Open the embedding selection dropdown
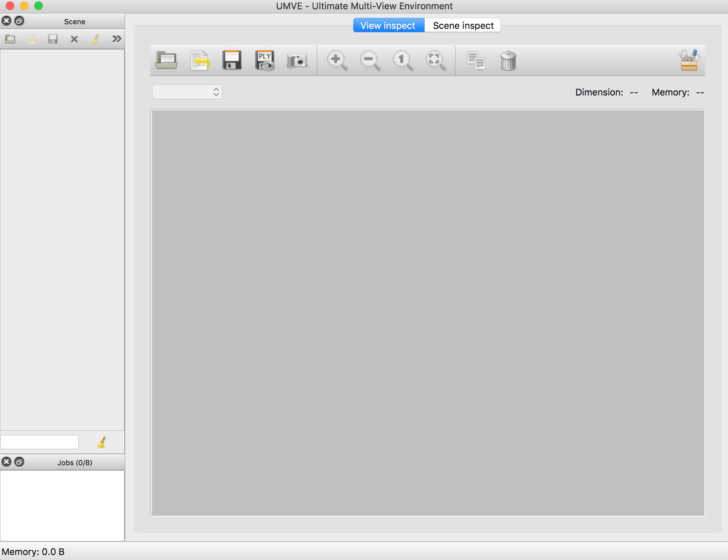The image size is (728, 560). tap(187, 92)
